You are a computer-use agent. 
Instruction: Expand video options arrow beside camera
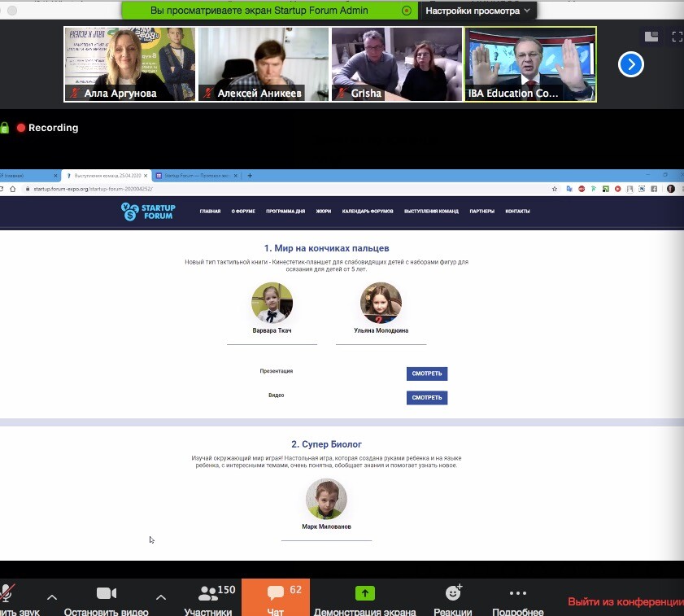click(161, 597)
